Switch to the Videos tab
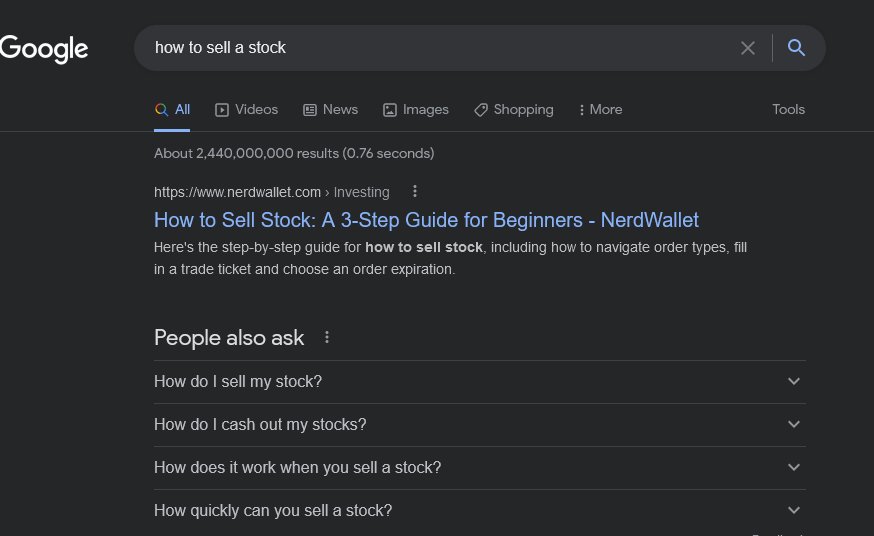 coord(246,110)
